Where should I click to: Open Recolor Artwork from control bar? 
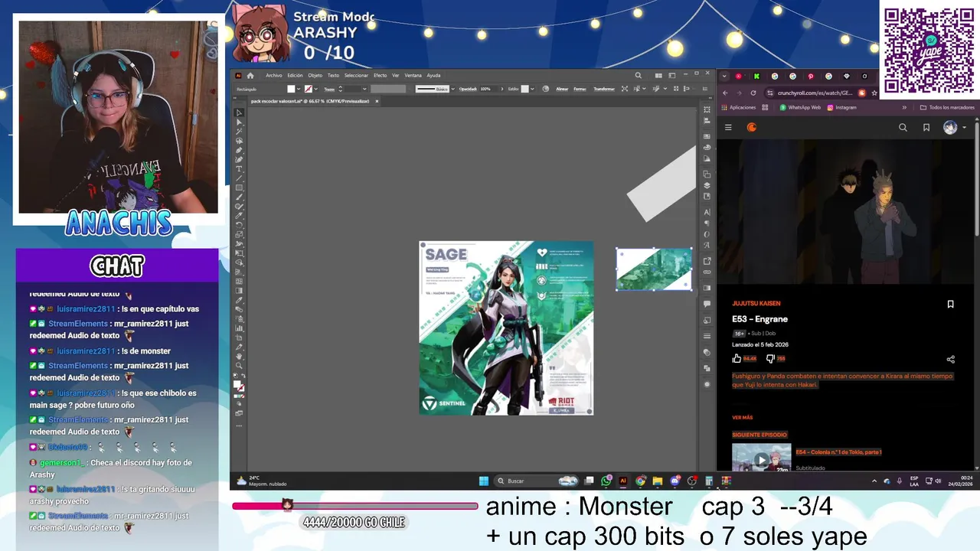545,89
